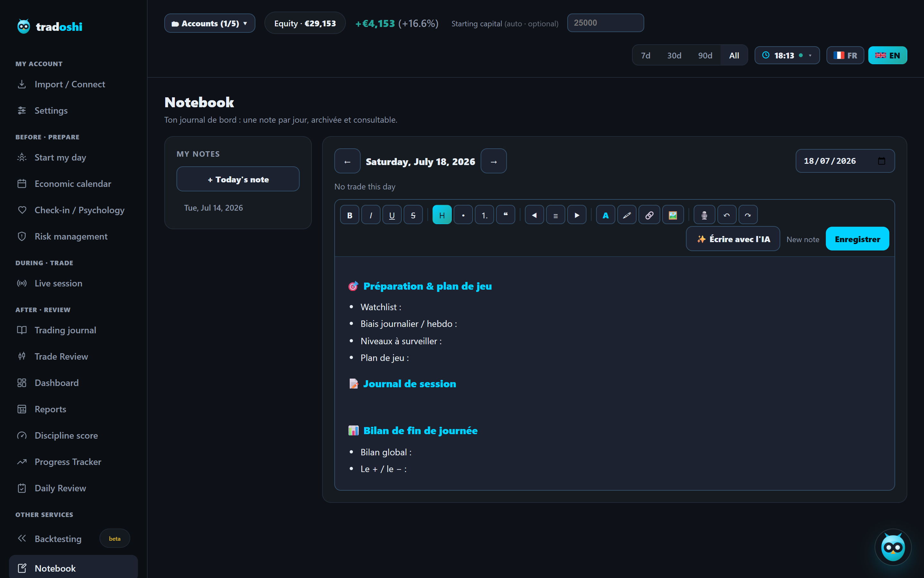Place cursor on Plan de jeu : line
The height and width of the screenshot is (578, 924).
tap(384, 358)
